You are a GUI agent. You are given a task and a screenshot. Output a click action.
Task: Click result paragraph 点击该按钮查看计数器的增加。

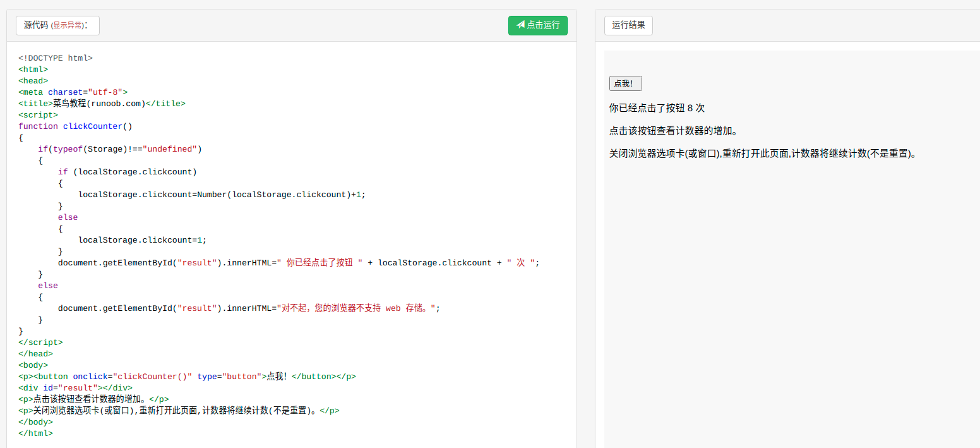point(674,131)
